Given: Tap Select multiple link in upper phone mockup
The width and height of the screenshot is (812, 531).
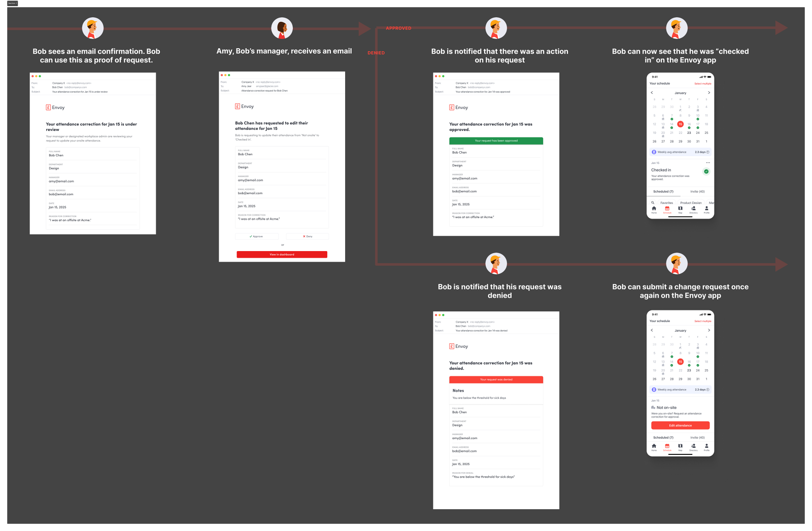Looking at the screenshot, I should 703,84.
